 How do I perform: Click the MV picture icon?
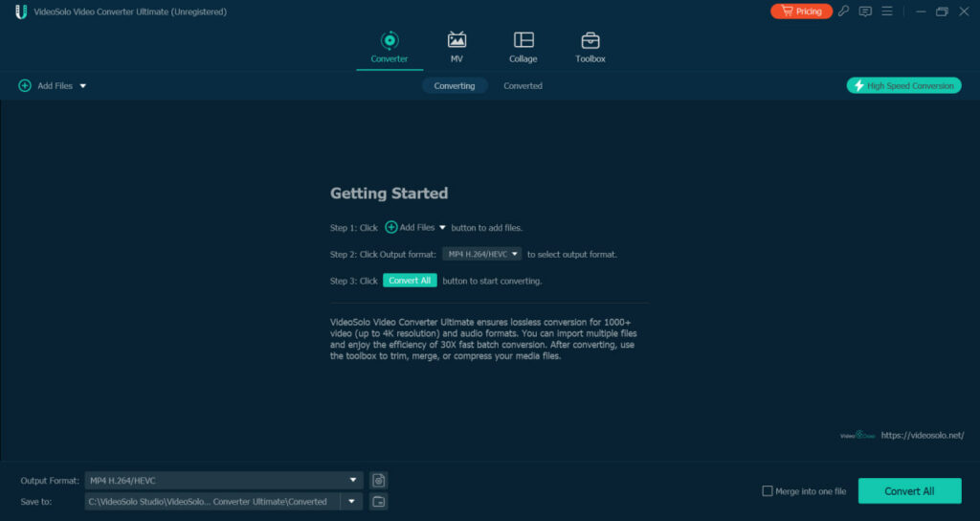[457, 40]
